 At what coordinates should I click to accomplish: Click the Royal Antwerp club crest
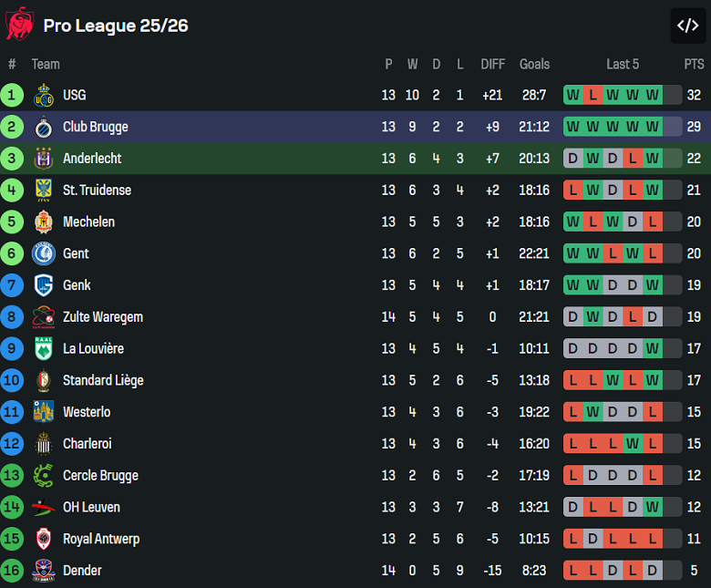(x=44, y=539)
